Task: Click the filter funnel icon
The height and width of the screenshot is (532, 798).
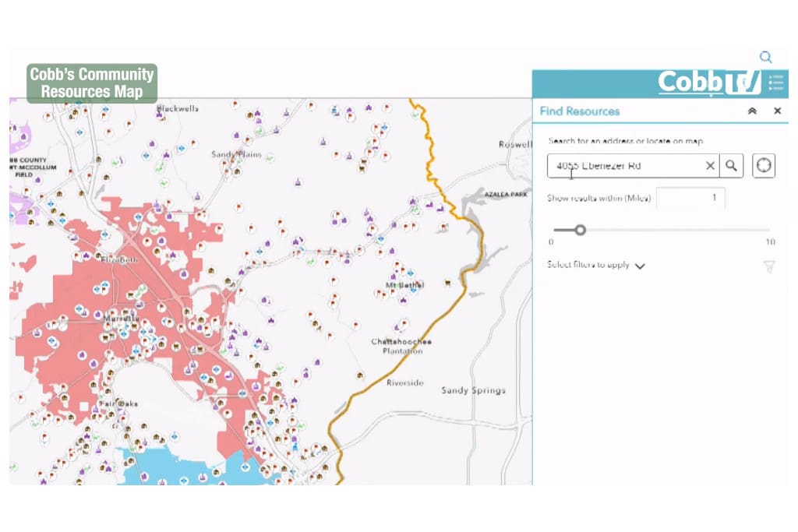Action: pos(769,266)
